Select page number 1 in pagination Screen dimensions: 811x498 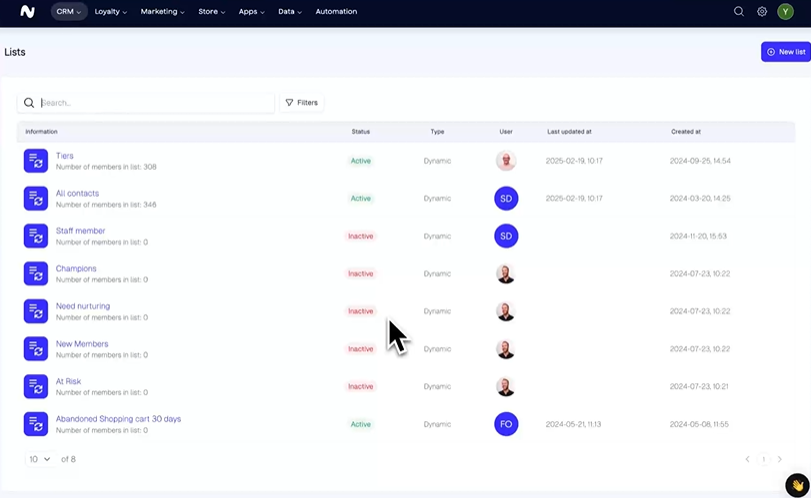(763, 459)
